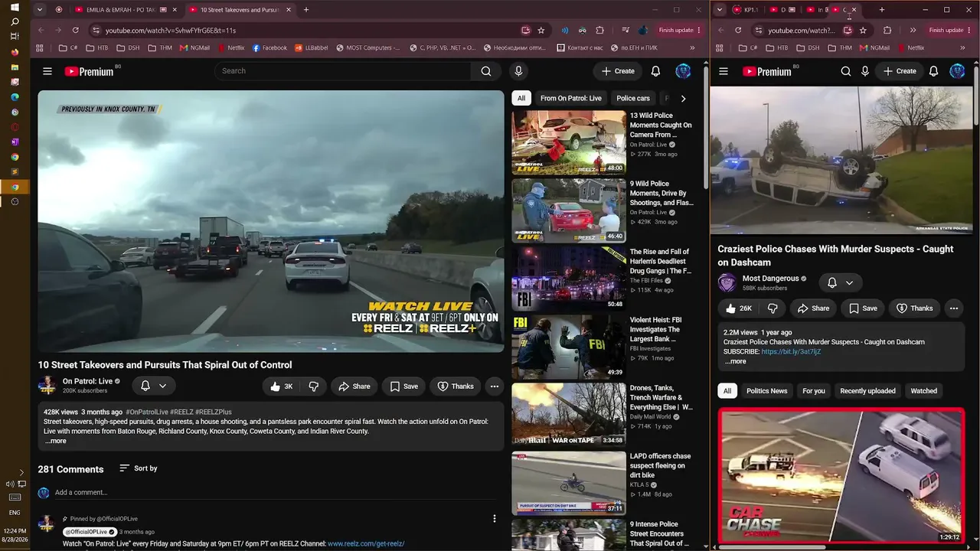Select Police cars filter chip

633,98
